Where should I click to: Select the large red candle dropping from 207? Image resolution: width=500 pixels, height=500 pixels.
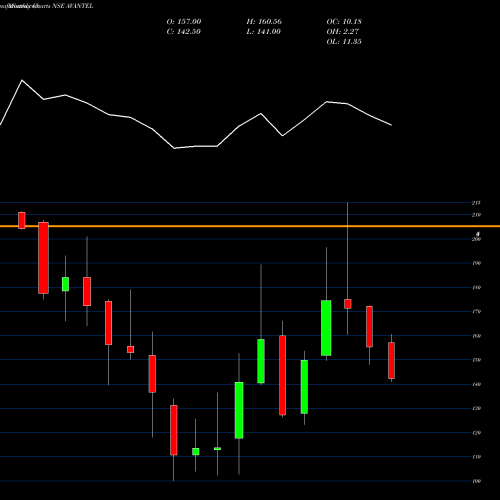[43, 258]
